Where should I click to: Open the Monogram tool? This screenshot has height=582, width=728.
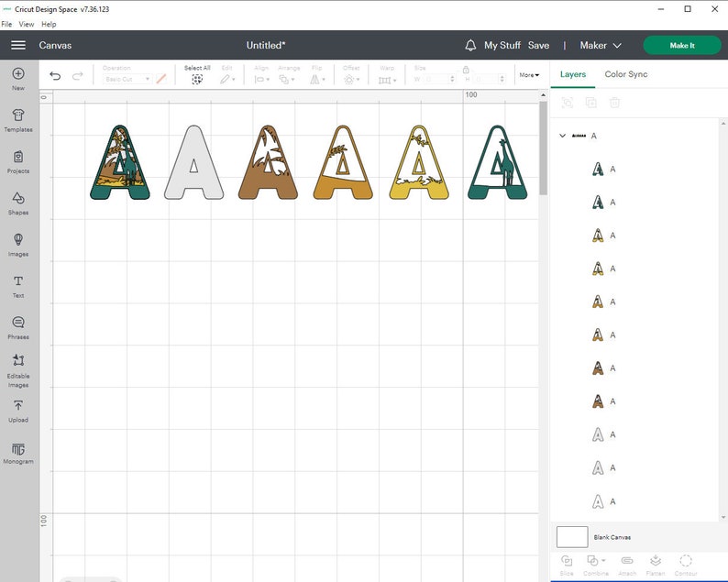18,453
